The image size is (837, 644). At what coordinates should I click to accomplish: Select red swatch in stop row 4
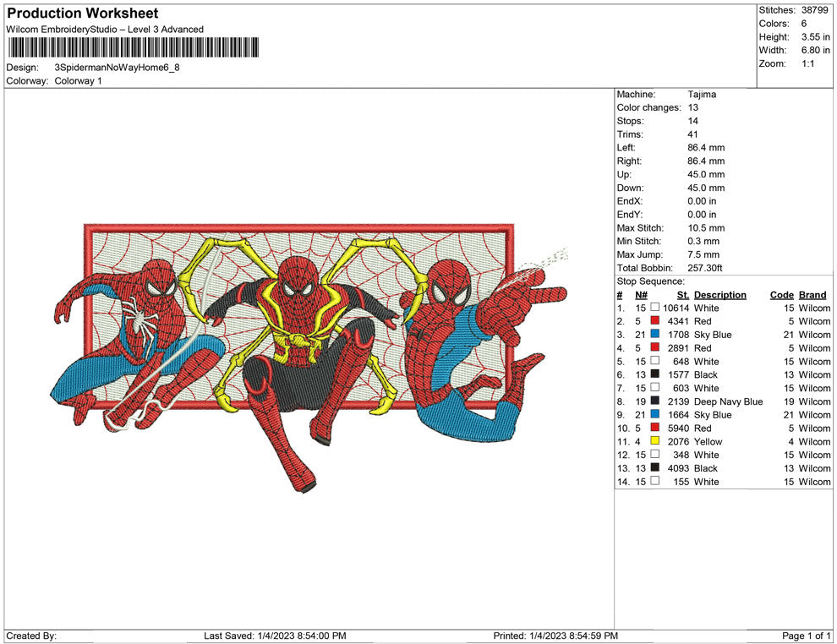655,347
